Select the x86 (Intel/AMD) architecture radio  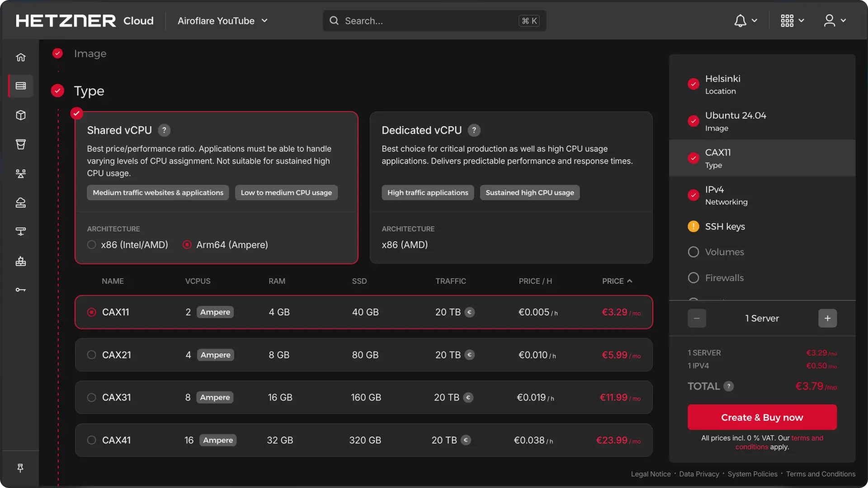92,244
